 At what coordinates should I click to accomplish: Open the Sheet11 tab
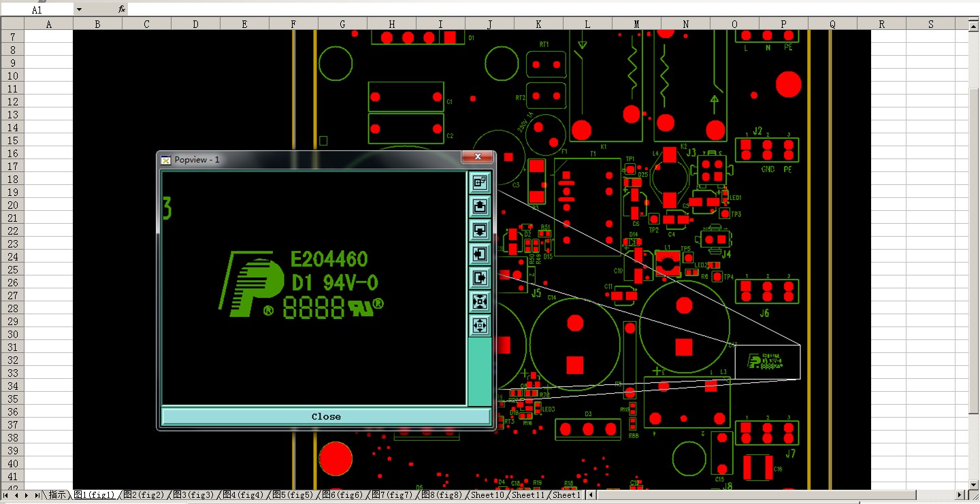(529, 495)
